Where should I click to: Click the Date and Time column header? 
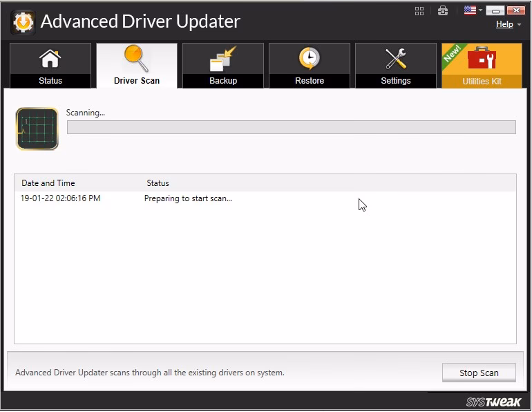coord(48,183)
